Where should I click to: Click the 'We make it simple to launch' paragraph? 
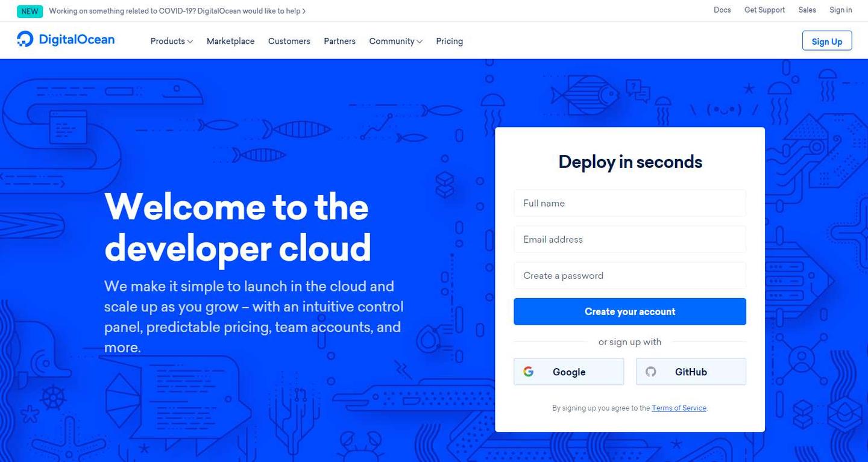pyautogui.click(x=254, y=317)
